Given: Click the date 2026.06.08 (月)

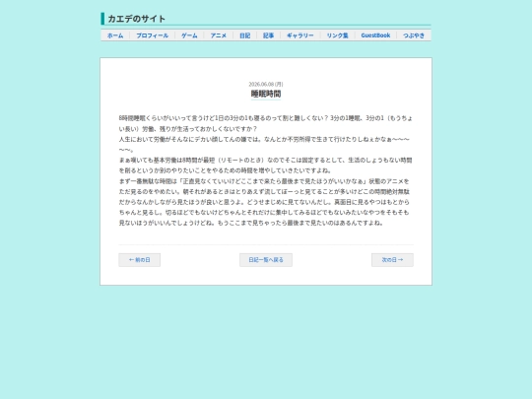Looking at the screenshot, I should (266, 84).
